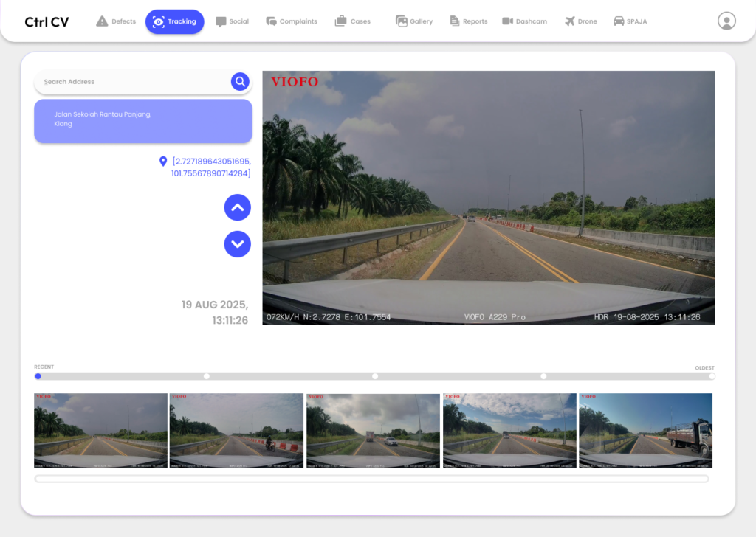Open the user profile avatar icon
756x537 pixels.
pos(726,21)
